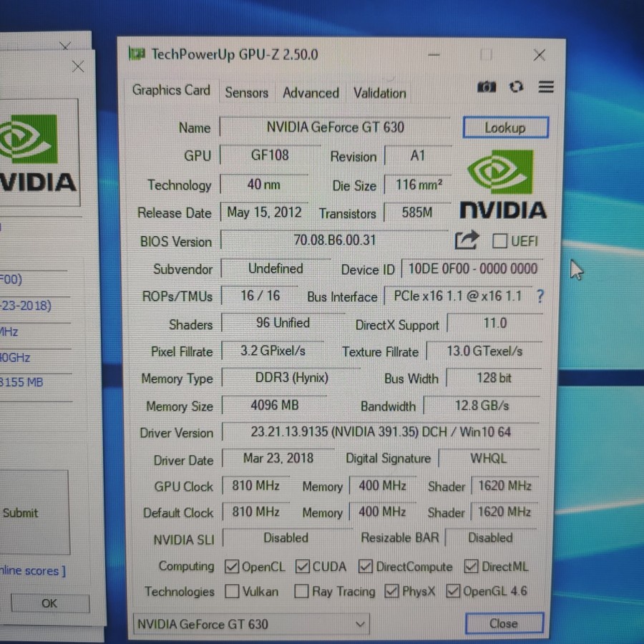This screenshot has width=644, height=644.
Task: Click the screenshot camera icon
Action: coord(487,87)
